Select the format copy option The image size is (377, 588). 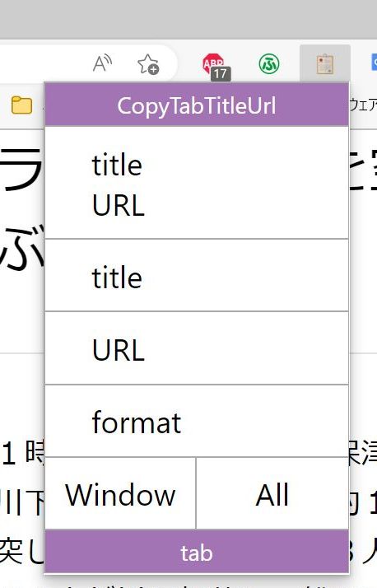(x=197, y=421)
